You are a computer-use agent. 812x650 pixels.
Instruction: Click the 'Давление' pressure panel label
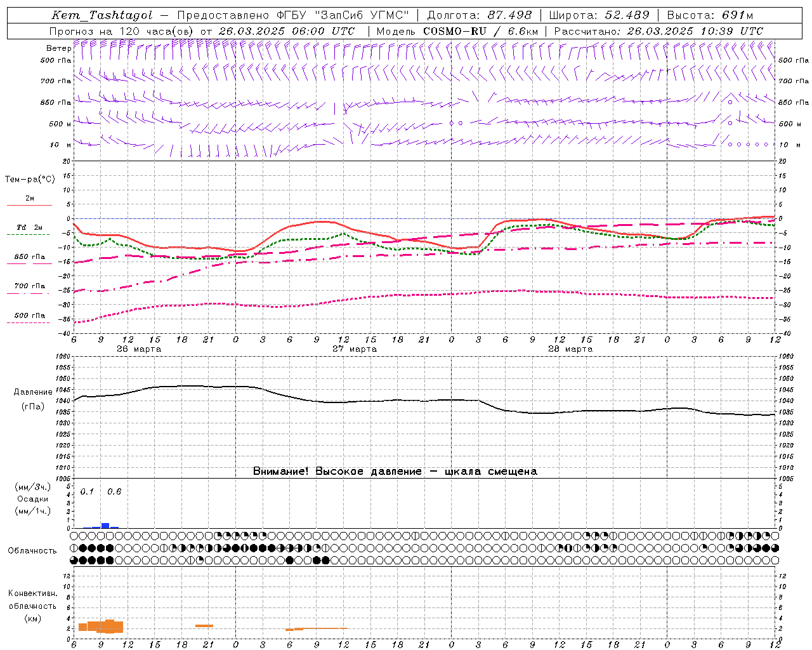point(33,392)
